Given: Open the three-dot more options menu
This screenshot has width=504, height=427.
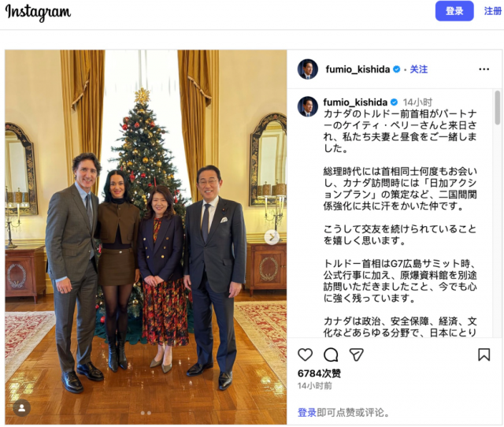Looking at the screenshot, I should click(484, 69).
